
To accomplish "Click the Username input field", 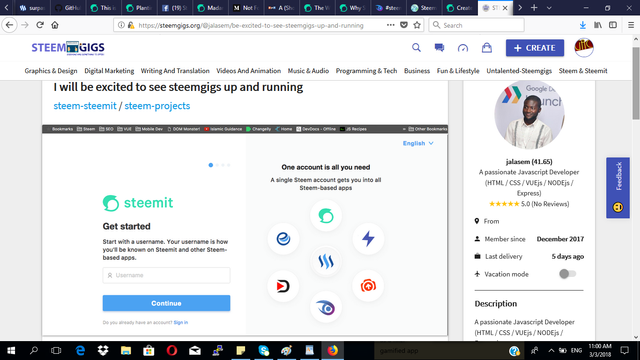I will point(166,275).
